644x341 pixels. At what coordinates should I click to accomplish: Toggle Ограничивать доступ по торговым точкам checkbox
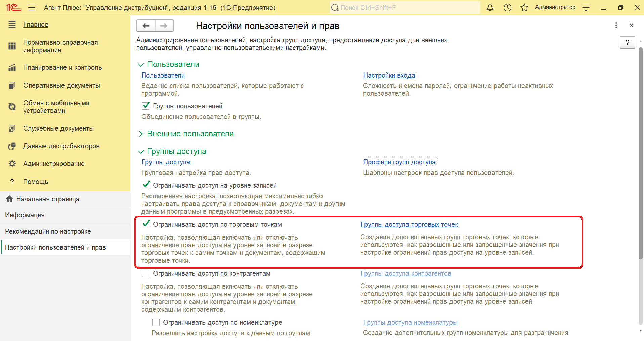(x=146, y=224)
